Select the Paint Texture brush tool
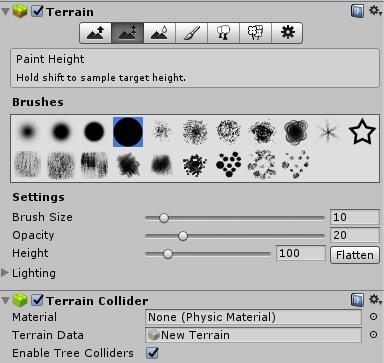This screenshot has width=384, height=363. 191,33
